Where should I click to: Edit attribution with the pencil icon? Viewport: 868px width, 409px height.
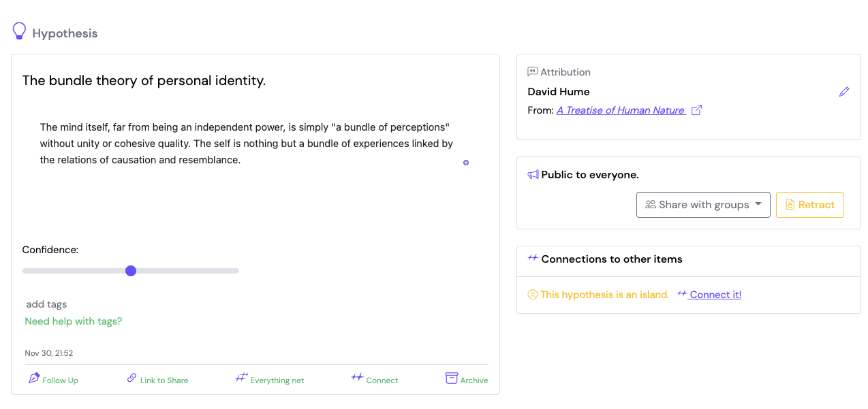(844, 92)
